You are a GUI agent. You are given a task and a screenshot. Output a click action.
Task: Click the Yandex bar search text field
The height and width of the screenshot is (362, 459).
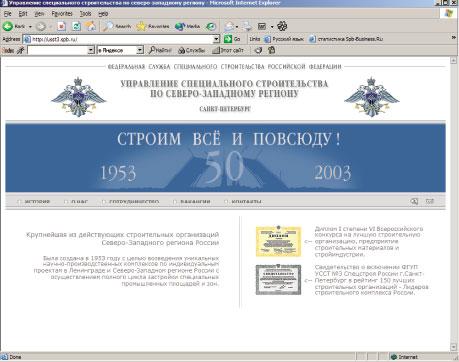(x=58, y=50)
